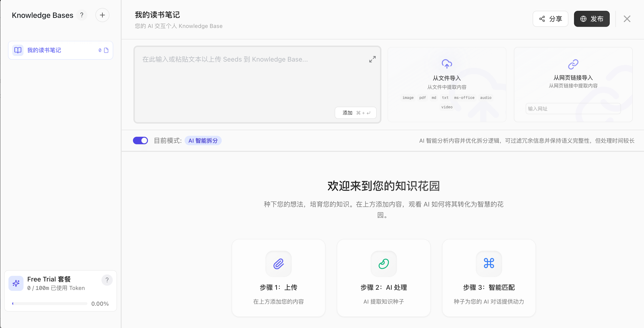This screenshot has height=328, width=644.
Task: Click the token usage progress bar
Action: [50, 304]
